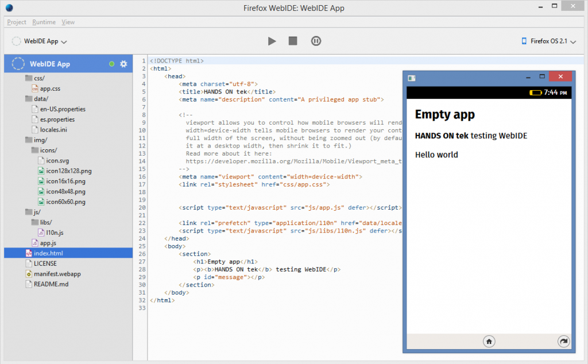588x364 pixels.
Task: Open app.css file
Action: click(x=50, y=88)
